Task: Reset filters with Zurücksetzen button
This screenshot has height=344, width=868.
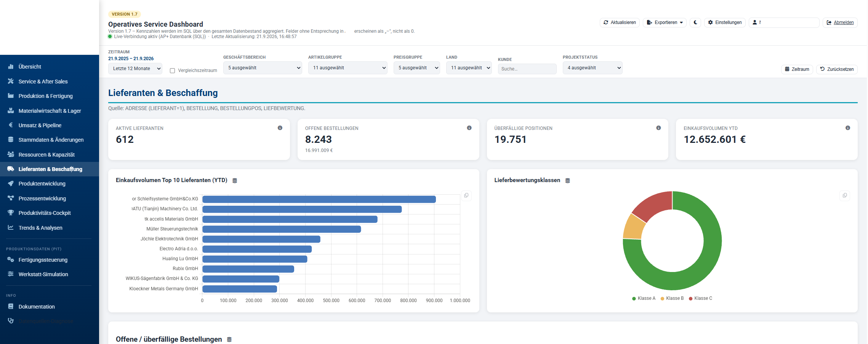Action: [837, 69]
